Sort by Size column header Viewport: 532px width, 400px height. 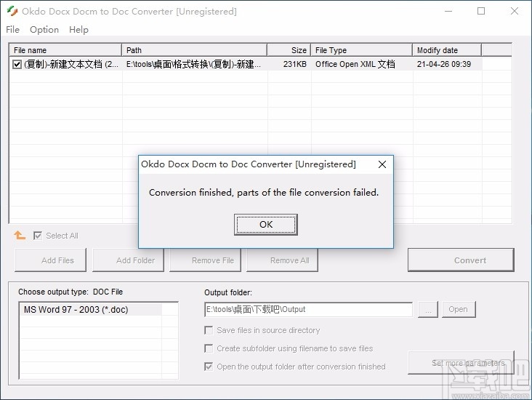click(x=289, y=50)
